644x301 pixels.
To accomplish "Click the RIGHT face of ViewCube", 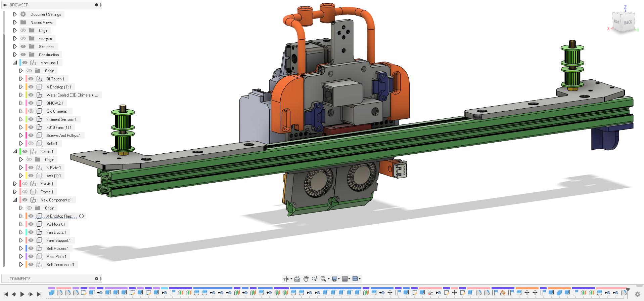I will click(x=616, y=22).
